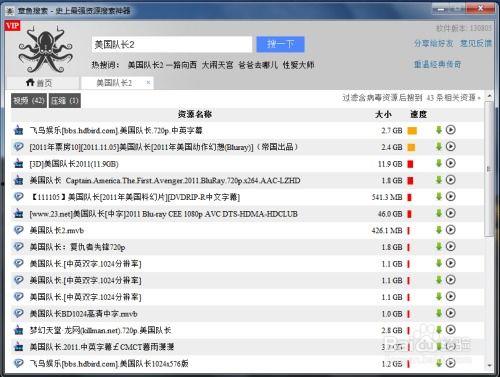This screenshot has height=377, width=500.
Task: Click the red speed bar of the 11.9 GB row
Action: click(x=410, y=164)
